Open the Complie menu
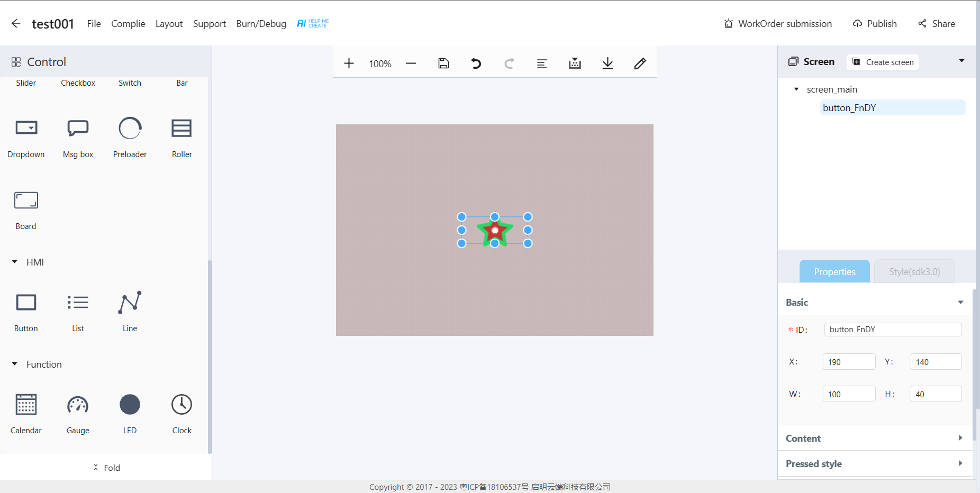This screenshot has height=493, width=980. click(128, 23)
